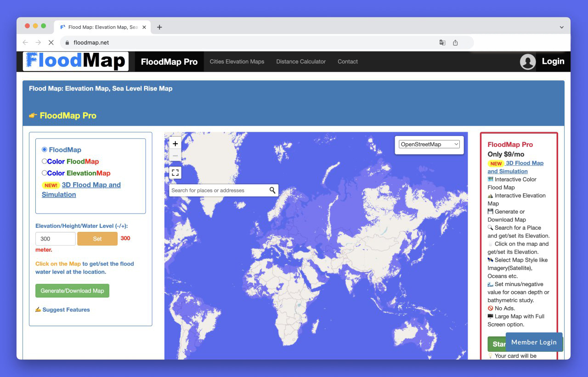Open Cities Elevation Maps menu item
The width and height of the screenshot is (588, 377).
[237, 62]
